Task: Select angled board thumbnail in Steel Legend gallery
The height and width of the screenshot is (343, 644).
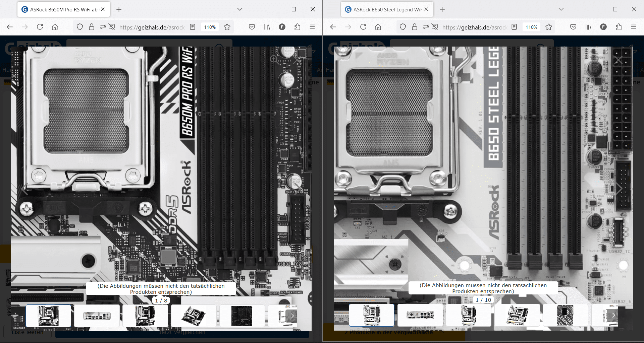Action: click(x=517, y=315)
